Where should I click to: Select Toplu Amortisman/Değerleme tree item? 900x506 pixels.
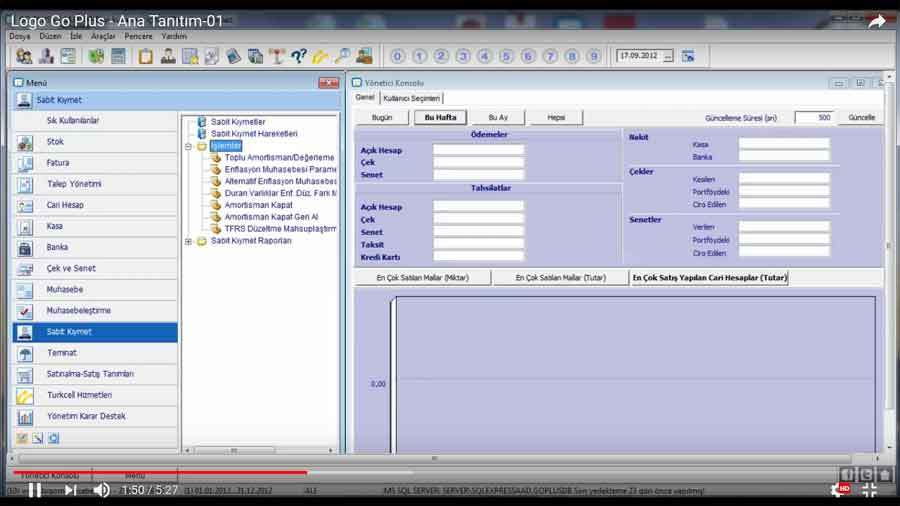[x=279, y=158]
